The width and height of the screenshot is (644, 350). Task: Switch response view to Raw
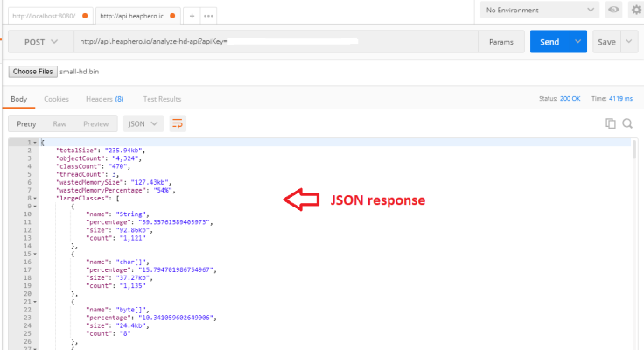tap(59, 123)
